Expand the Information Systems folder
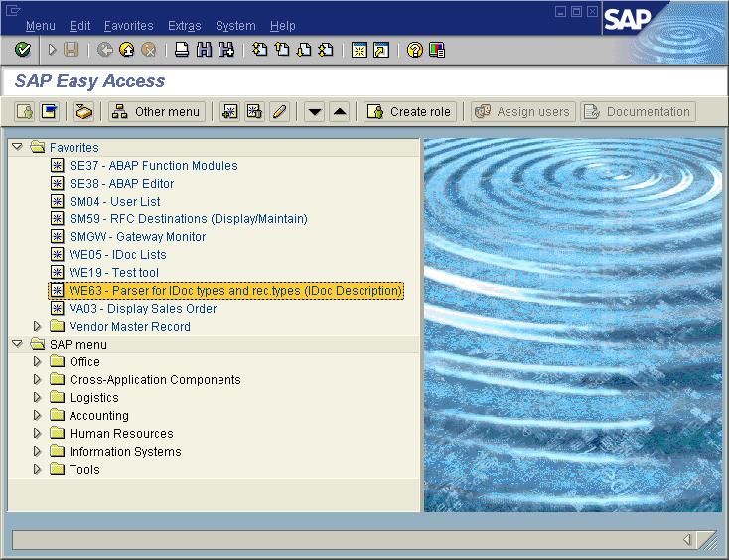Screen dimensions: 729x560 coord(37,451)
